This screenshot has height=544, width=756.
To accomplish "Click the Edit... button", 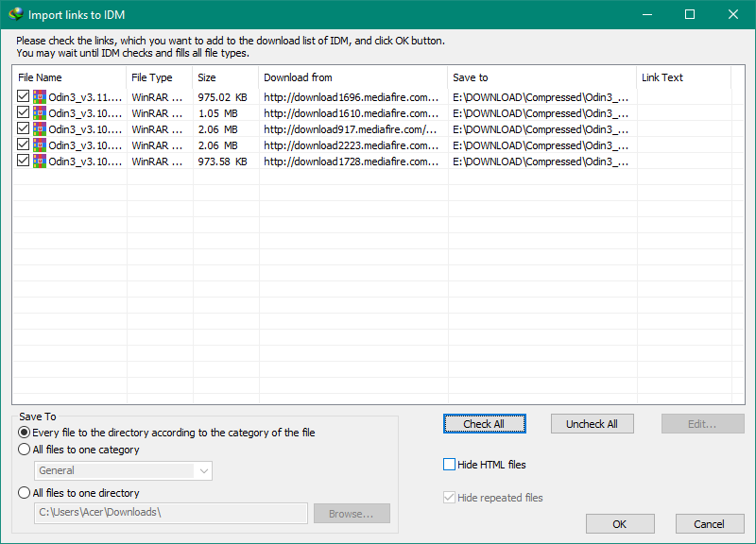I will tap(702, 424).
